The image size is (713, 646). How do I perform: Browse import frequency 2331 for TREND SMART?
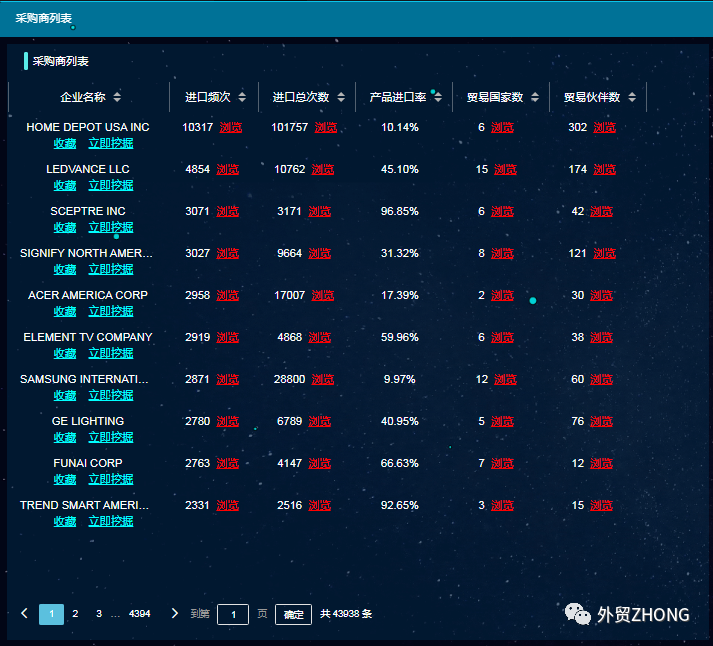[x=228, y=505]
